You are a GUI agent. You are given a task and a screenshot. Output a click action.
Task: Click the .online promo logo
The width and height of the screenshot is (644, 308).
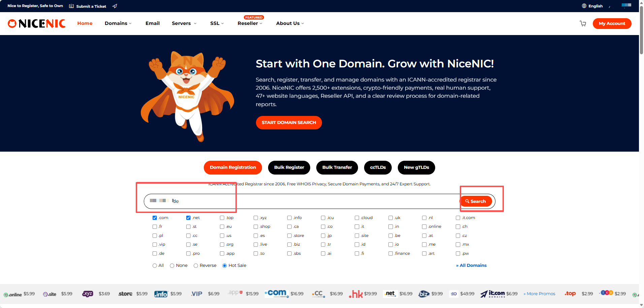coord(13,294)
